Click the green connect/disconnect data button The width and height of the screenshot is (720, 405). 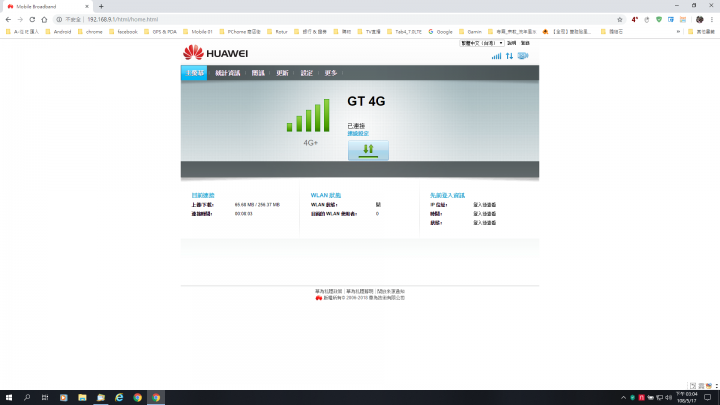coord(368,150)
